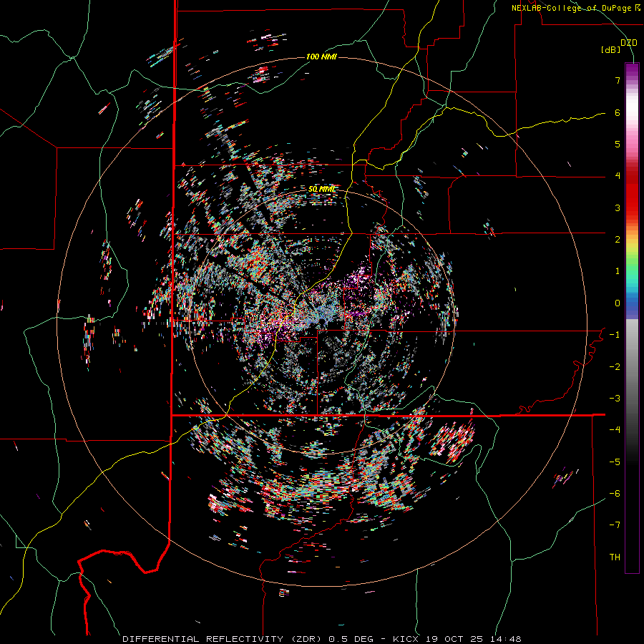
Task: Click the -1 value on color scale
Action: tap(615, 335)
